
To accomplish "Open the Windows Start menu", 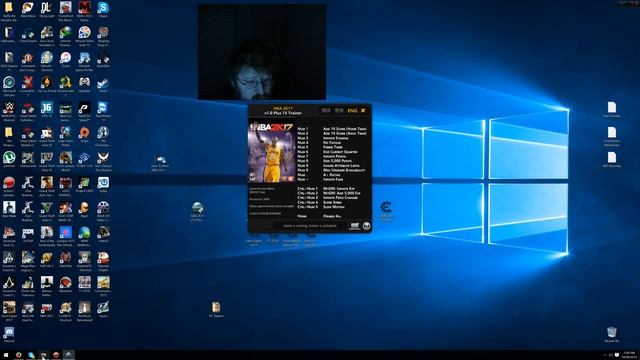I will tap(6, 355).
